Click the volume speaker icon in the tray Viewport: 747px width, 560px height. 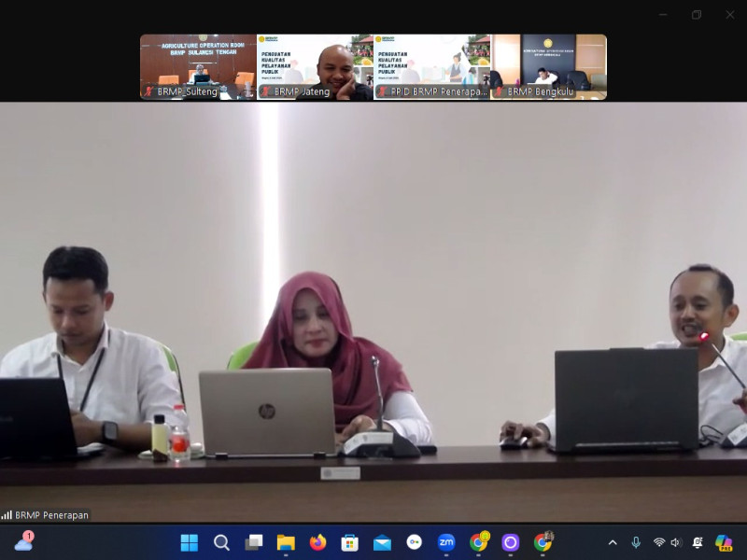pos(675,542)
